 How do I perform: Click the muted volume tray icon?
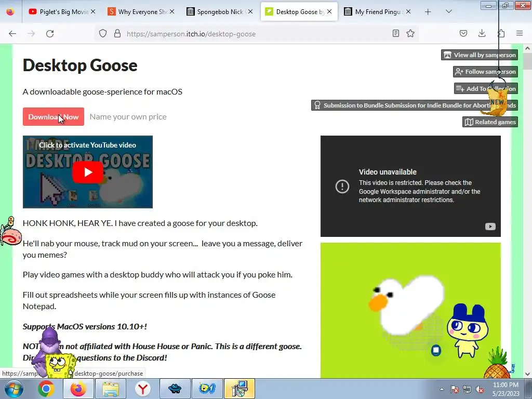tap(480, 389)
